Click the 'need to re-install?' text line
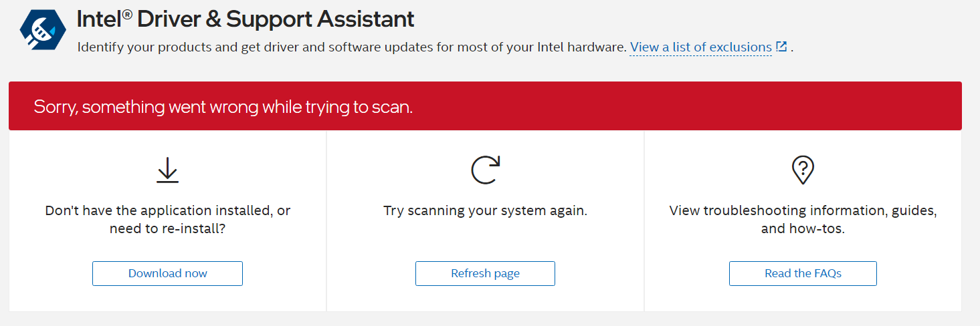This screenshot has width=980, height=326. pyautogui.click(x=167, y=228)
